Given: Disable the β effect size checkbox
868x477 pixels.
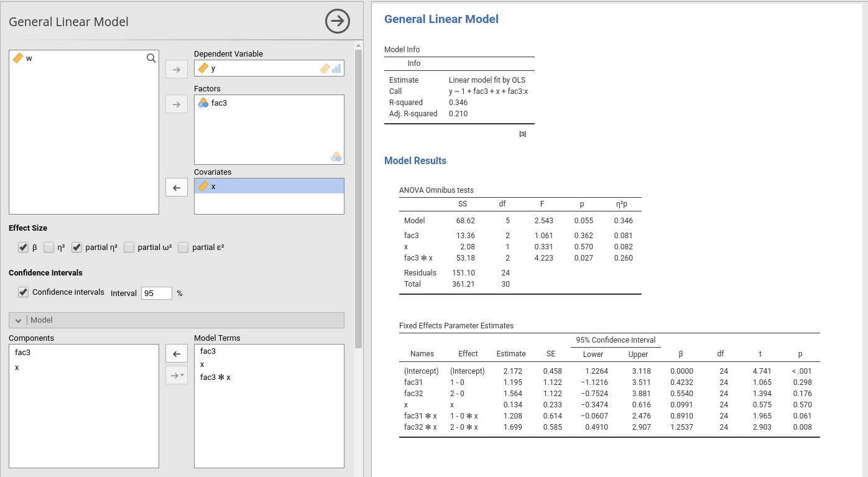Looking at the screenshot, I should coord(23,248).
